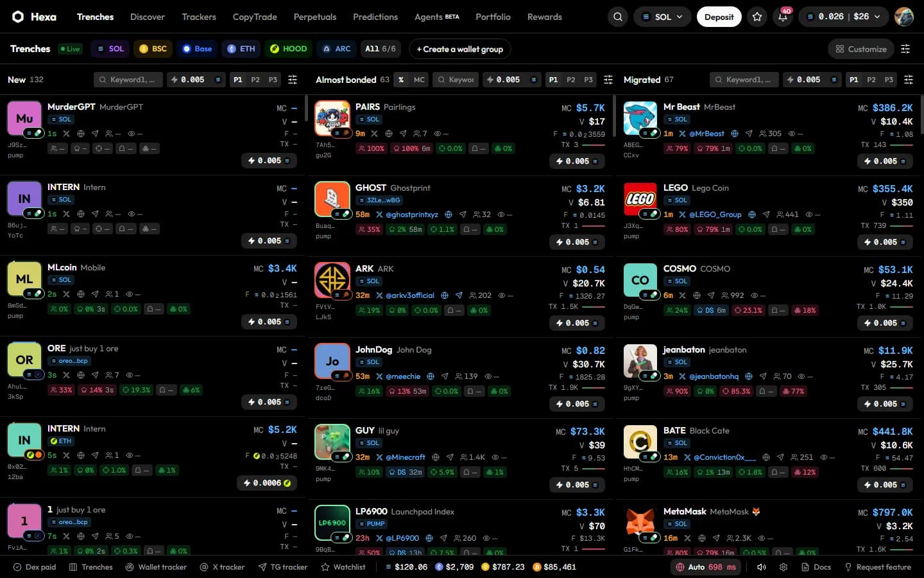Open the Auto 698 ms latency selector
The width and height of the screenshot is (924, 578).
[x=706, y=567]
